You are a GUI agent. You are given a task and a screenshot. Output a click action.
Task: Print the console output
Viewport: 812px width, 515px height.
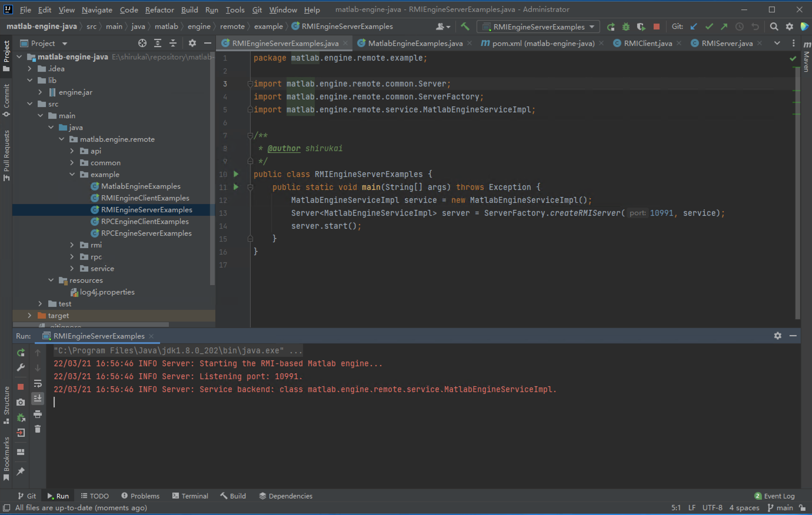coord(38,414)
